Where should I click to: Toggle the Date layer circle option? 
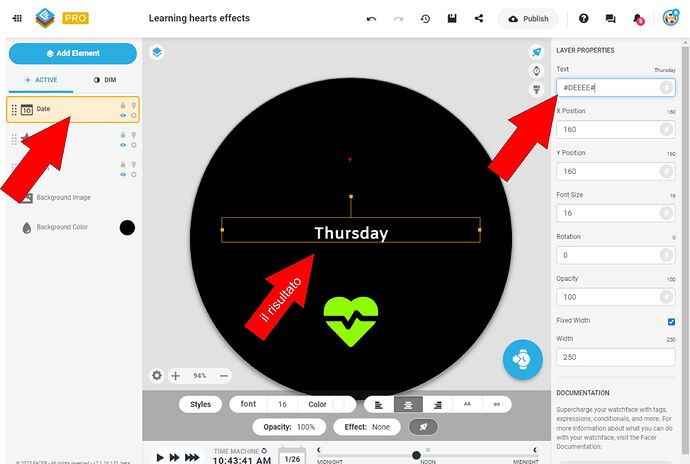[x=134, y=115]
